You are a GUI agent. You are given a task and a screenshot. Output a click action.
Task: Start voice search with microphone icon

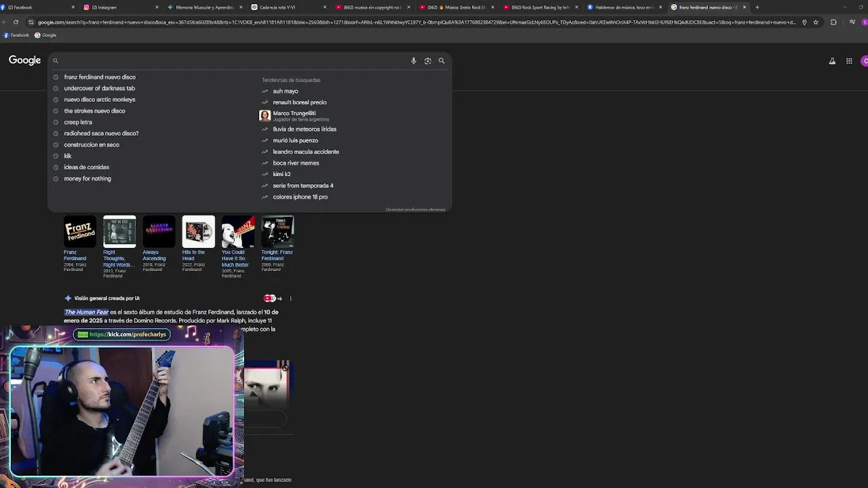point(414,61)
